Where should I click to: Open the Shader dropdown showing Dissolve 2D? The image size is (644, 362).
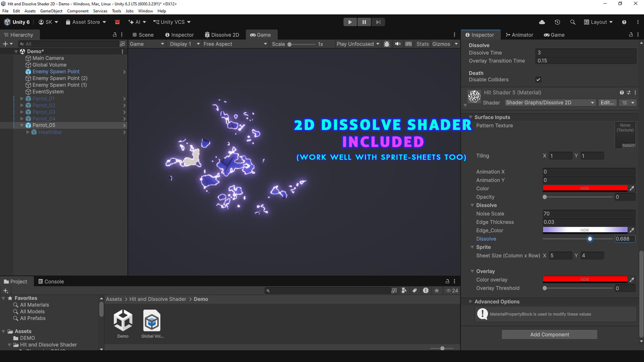point(551,102)
